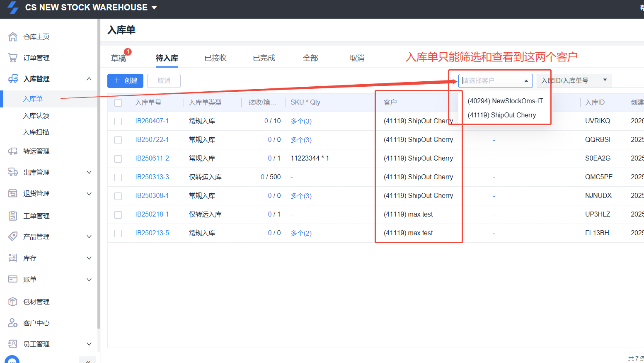644x363 pixels.
Task: Click the 包材管理 box icon
Action: (x=13, y=302)
